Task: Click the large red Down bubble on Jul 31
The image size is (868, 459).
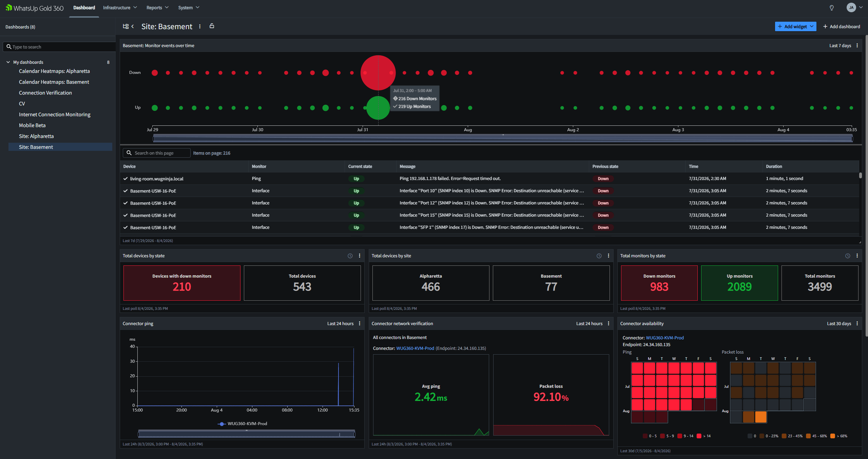Action: [378, 73]
